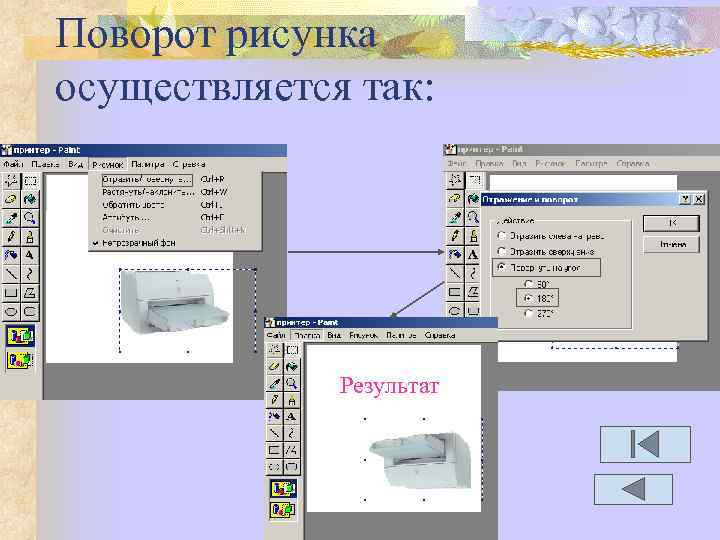This screenshot has width=720, height=540.
Task: Select 'Отразить сверху вниз' radio option
Action: [x=502, y=251]
